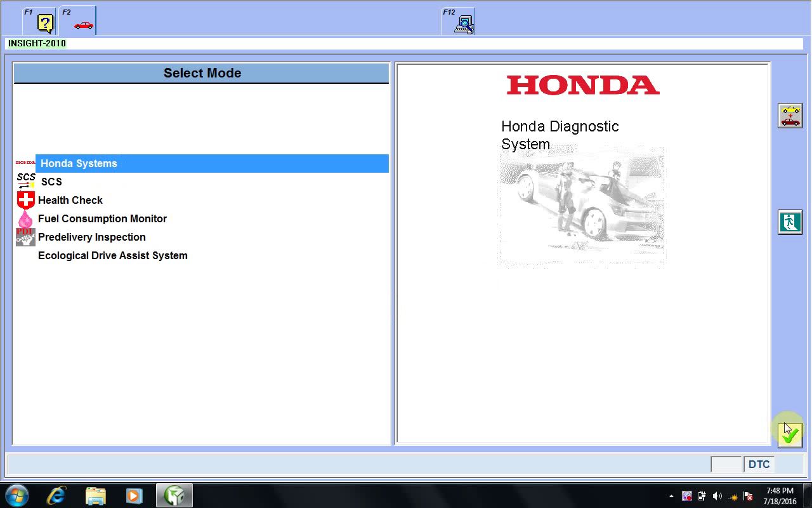Click the vehicle change cars icon

tap(790, 116)
